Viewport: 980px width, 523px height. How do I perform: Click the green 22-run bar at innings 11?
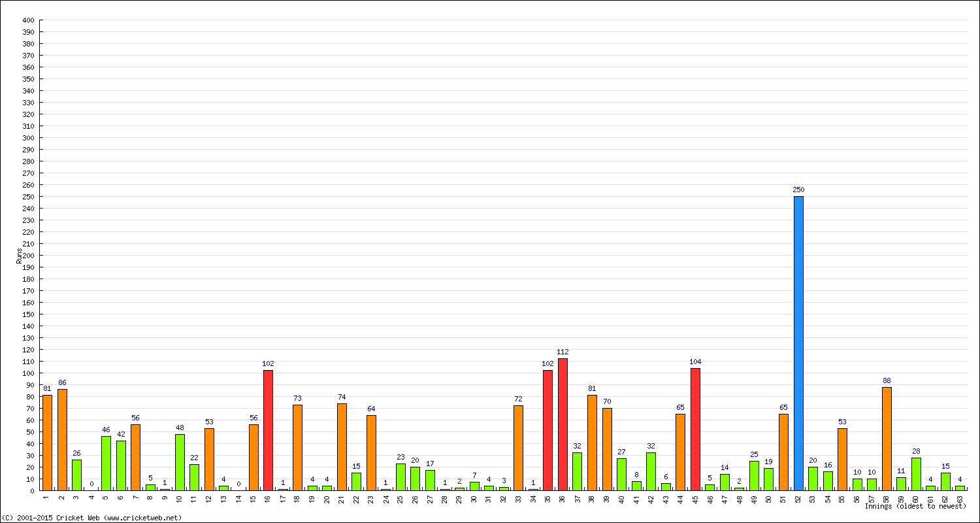[x=194, y=477]
